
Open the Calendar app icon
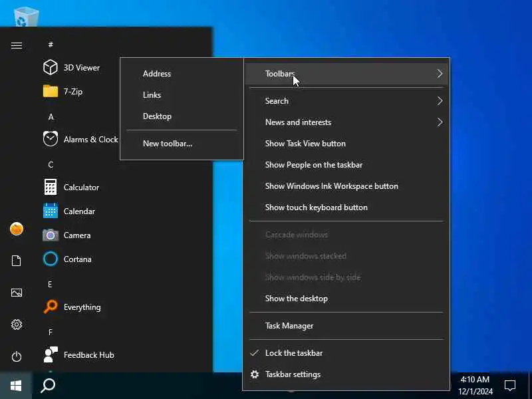[x=51, y=211]
